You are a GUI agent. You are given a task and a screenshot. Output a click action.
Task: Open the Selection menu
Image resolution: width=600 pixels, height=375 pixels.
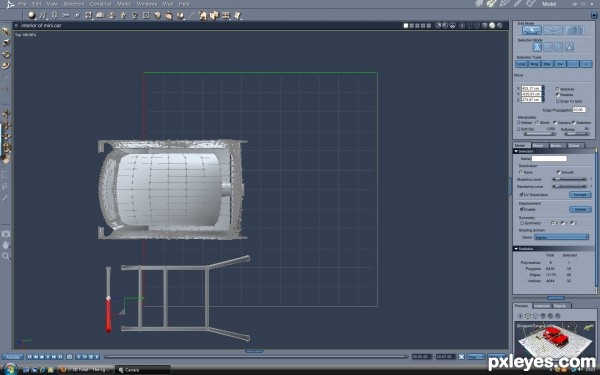[73, 4]
